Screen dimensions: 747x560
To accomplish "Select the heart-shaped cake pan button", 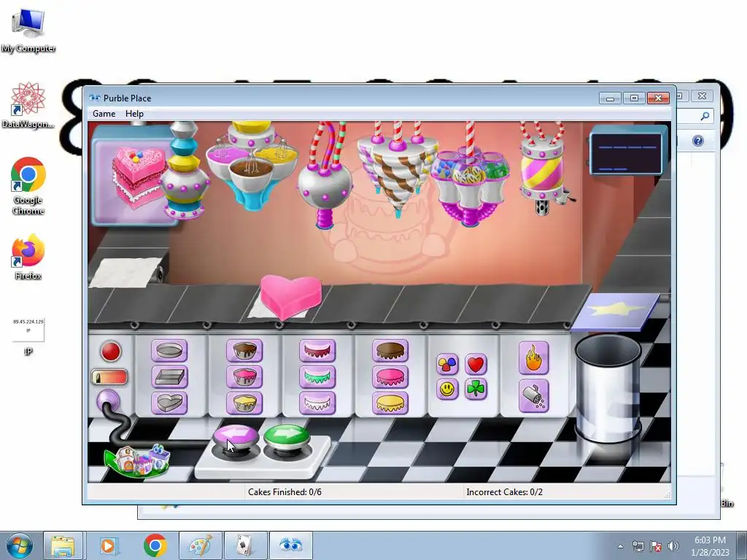I will coord(169,402).
